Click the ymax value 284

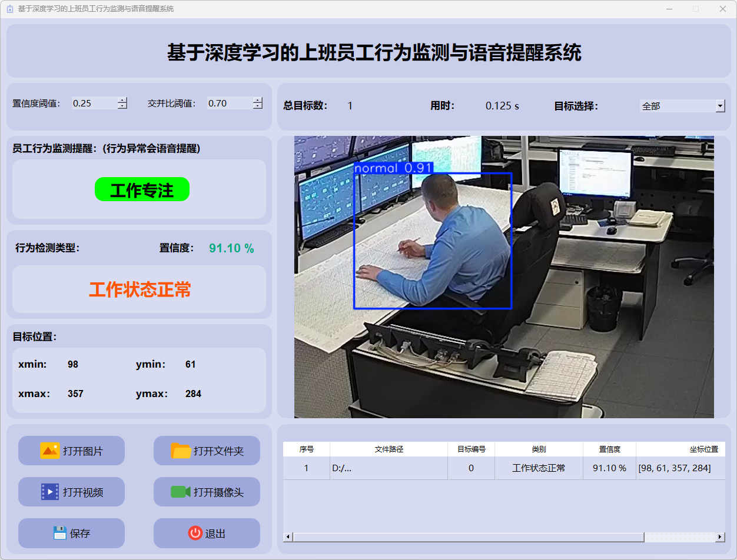point(193,394)
